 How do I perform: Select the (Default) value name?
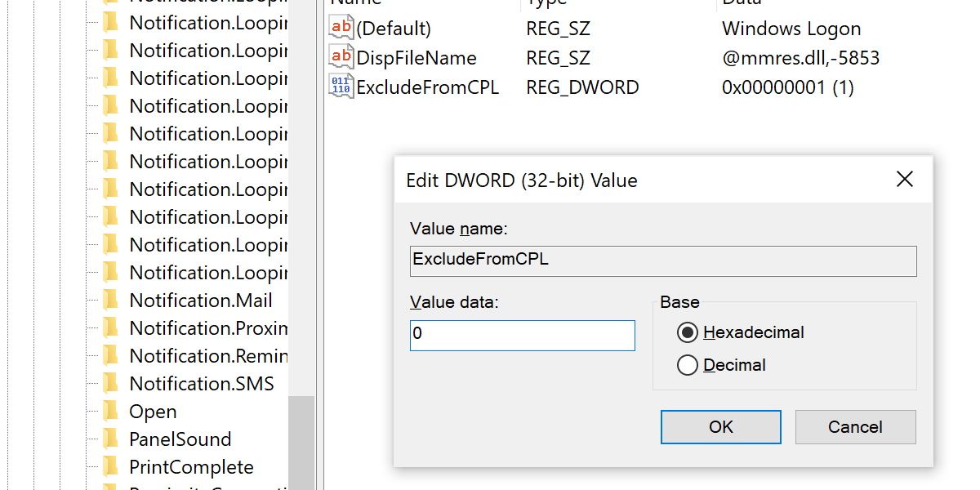coord(394,29)
